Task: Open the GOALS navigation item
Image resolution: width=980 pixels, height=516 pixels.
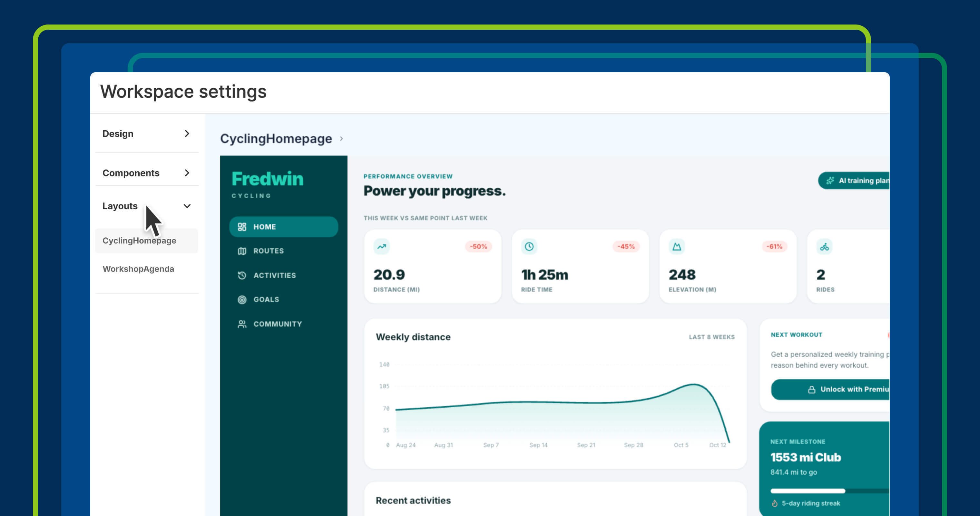Action: pyautogui.click(x=284, y=300)
